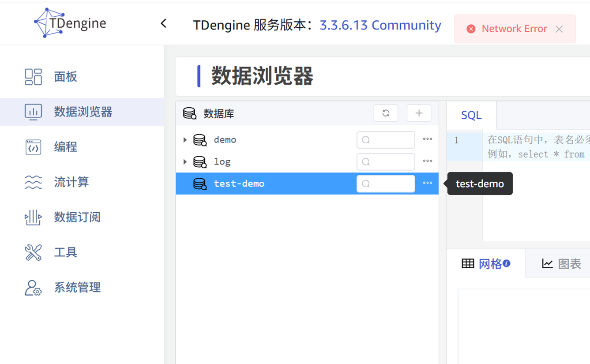This screenshot has height=364, width=590.
Task: Open 系统管理 system management
Action: [x=77, y=288]
